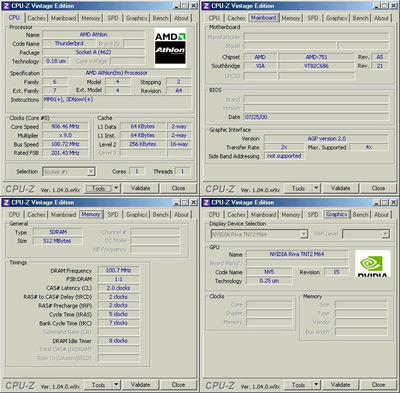Viewport: 400px width, 393px height.
Task: Click the Max. Supported 4x field
Action: tap(369, 147)
